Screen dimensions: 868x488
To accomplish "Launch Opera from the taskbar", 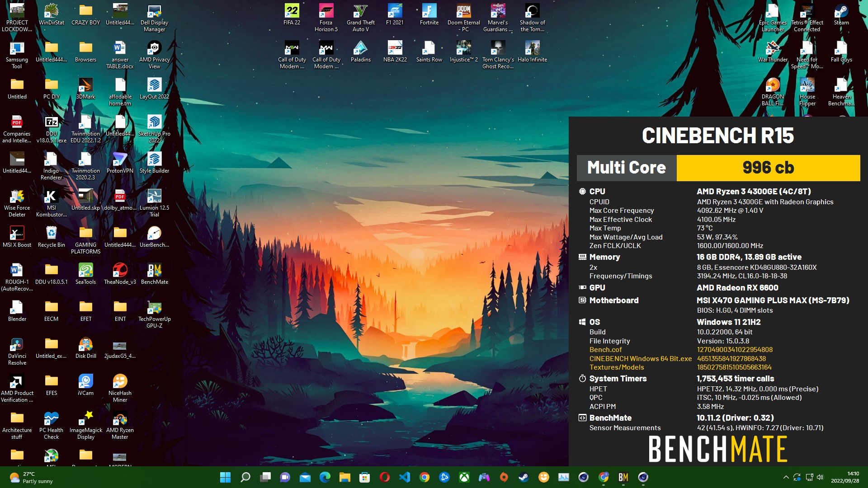I will (x=385, y=477).
